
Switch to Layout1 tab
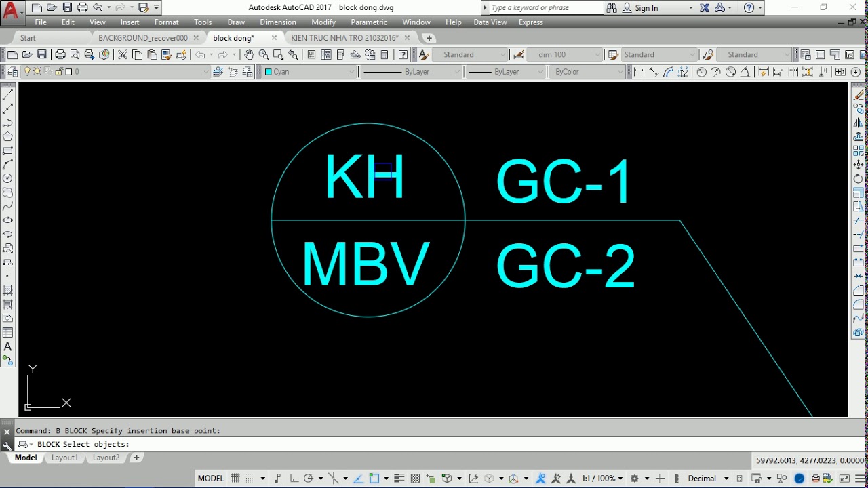coord(64,457)
